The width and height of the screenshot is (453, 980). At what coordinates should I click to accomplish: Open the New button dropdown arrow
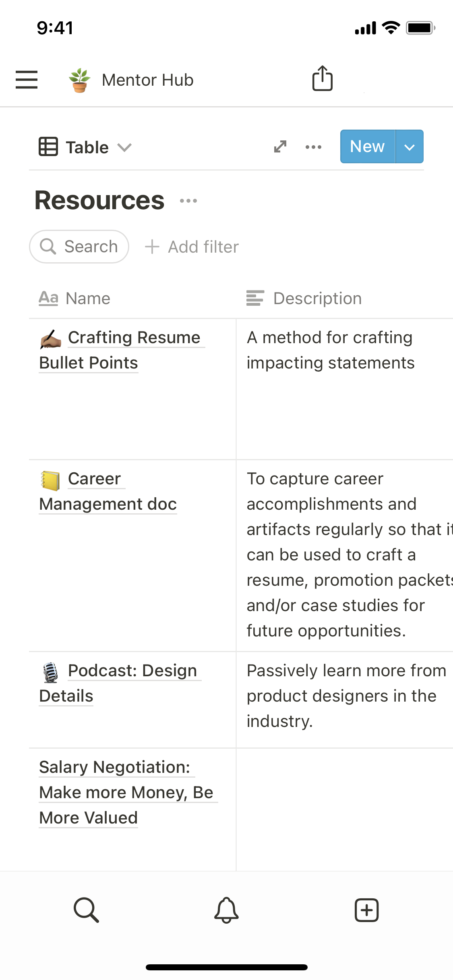[410, 147]
